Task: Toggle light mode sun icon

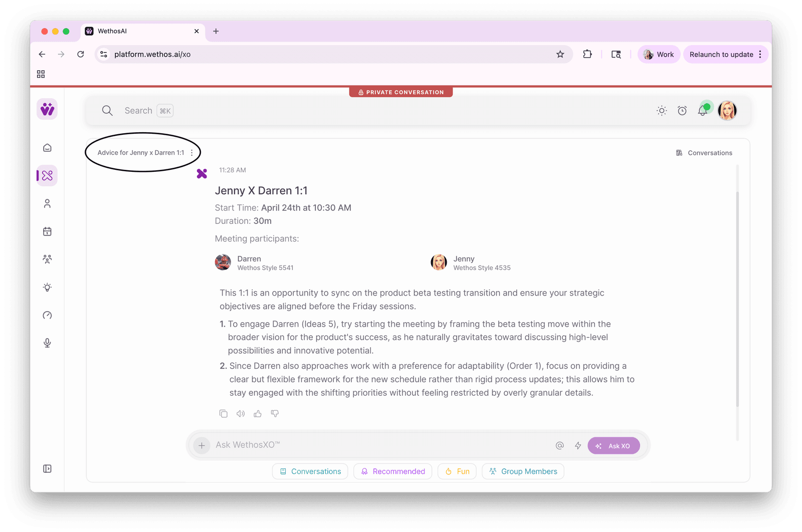Action: click(x=662, y=111)
